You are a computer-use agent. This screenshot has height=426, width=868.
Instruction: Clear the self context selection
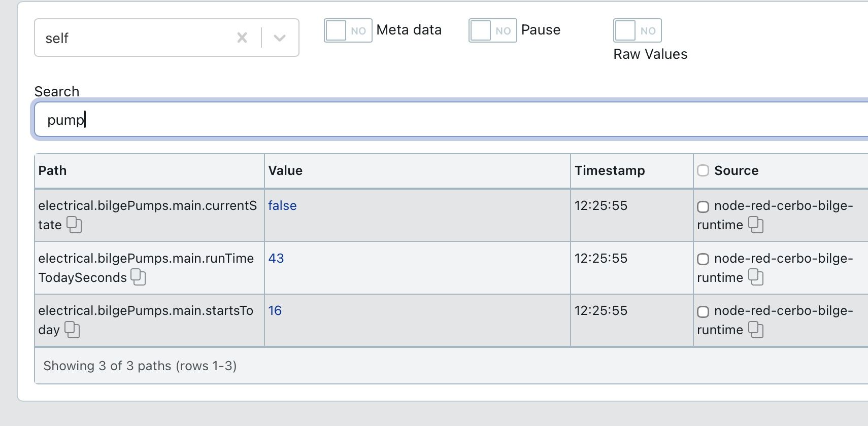[x=242, y=38]
